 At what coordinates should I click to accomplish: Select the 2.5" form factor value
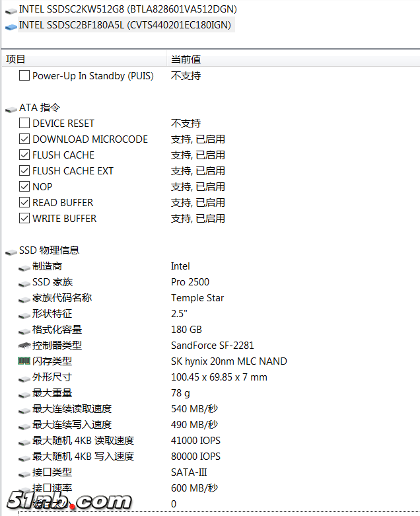click(x=179, y=314)
